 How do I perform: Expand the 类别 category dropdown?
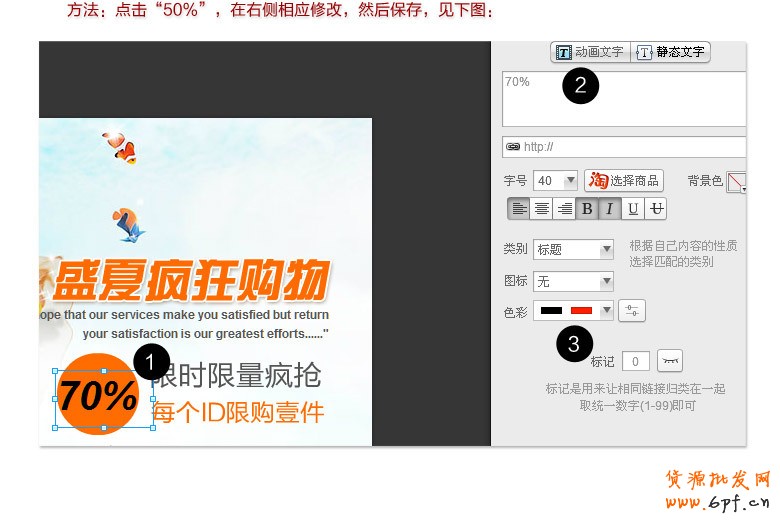[x=573, y=250]
